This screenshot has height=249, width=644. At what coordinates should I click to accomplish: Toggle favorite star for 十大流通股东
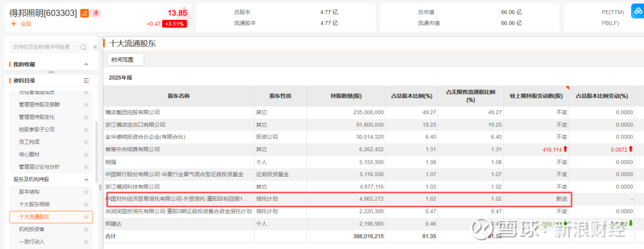(86, 217)
